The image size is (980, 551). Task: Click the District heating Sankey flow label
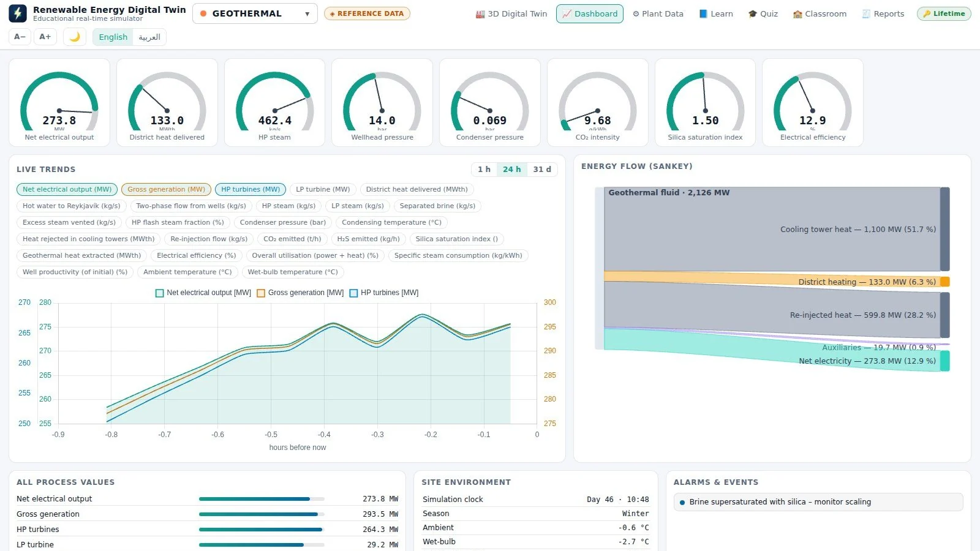867,282
